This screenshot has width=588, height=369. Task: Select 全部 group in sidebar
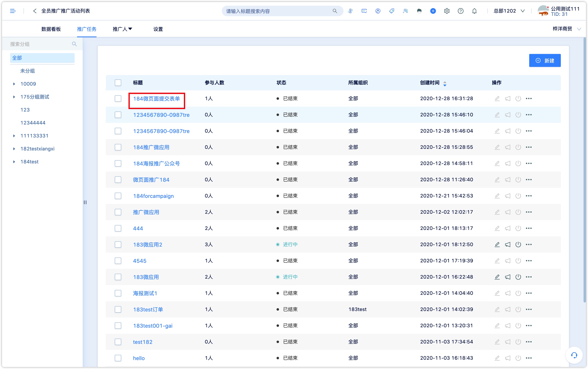[42, 58]
